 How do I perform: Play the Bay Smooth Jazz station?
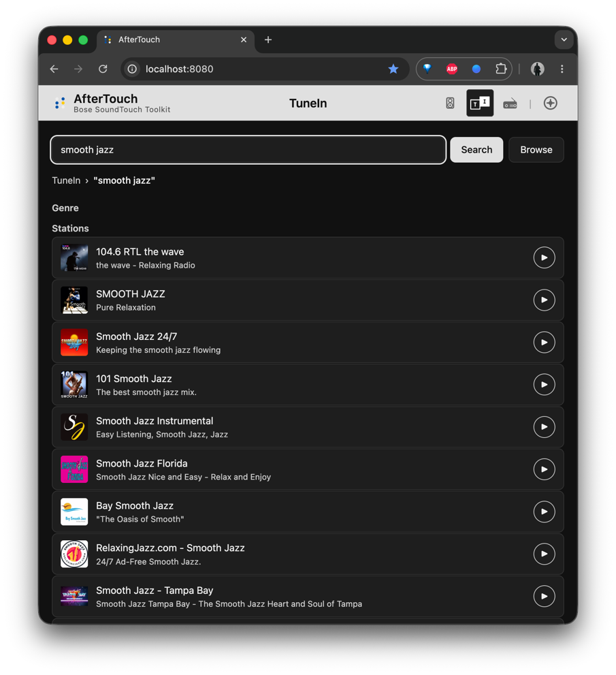[544, 512]
